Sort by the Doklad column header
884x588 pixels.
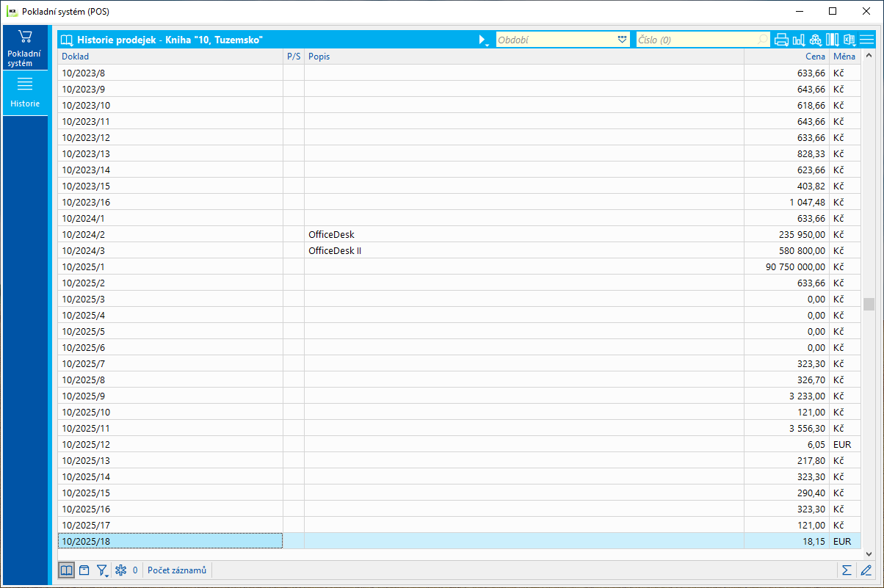coord(170,57)
